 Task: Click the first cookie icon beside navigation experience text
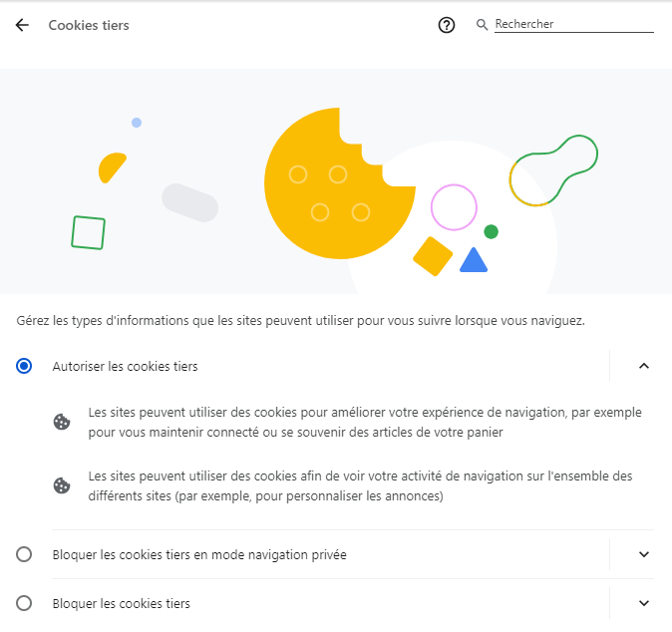point(62,422)
